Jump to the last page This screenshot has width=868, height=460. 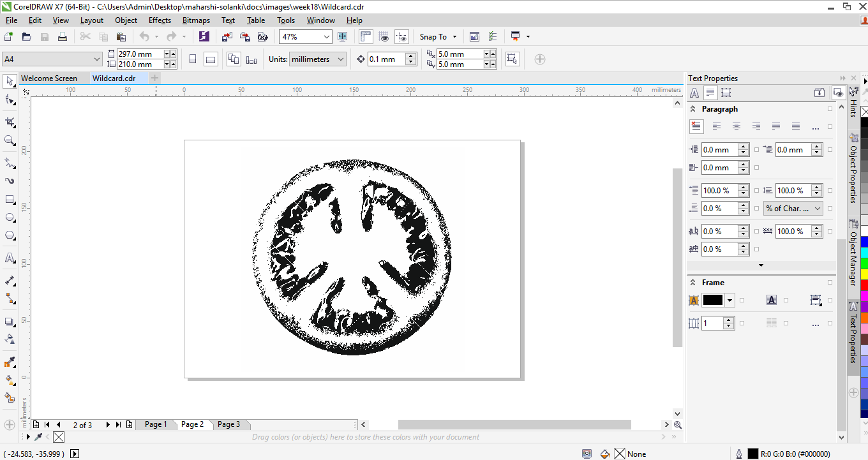(x=118, y=425)
